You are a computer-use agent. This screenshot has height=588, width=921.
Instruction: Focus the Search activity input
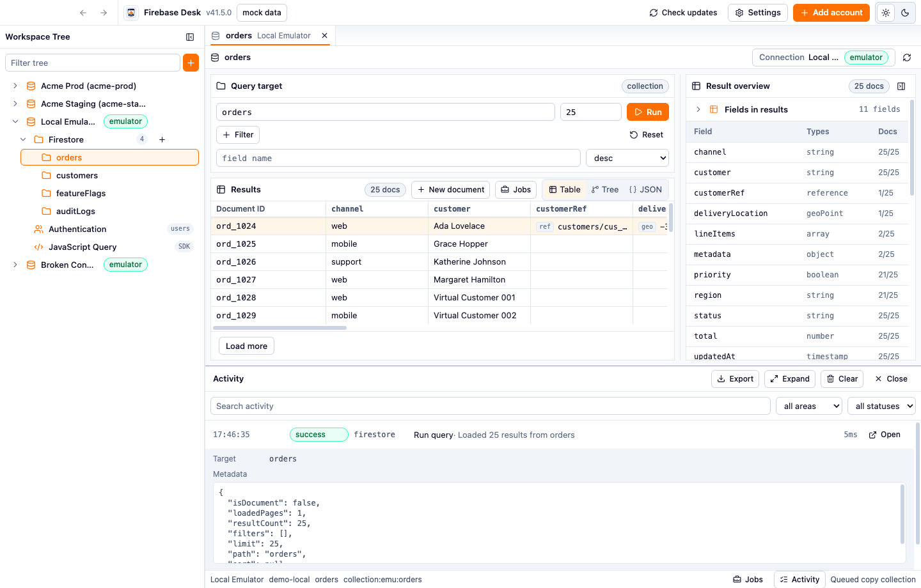click(491, 406)
